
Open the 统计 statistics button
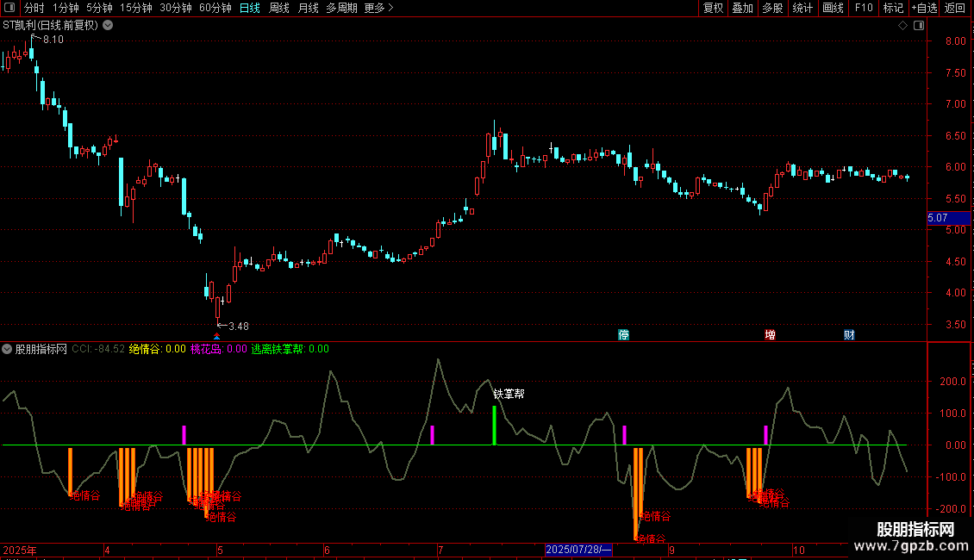coord(802,8)
